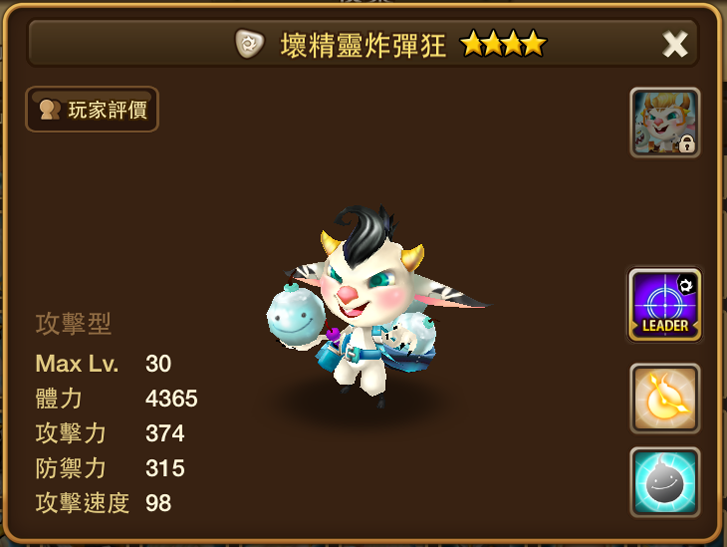Viewport: 727px width, 547px height.
Task: Click the 體力 4365 stat row
Action: (x=116, y=398)
